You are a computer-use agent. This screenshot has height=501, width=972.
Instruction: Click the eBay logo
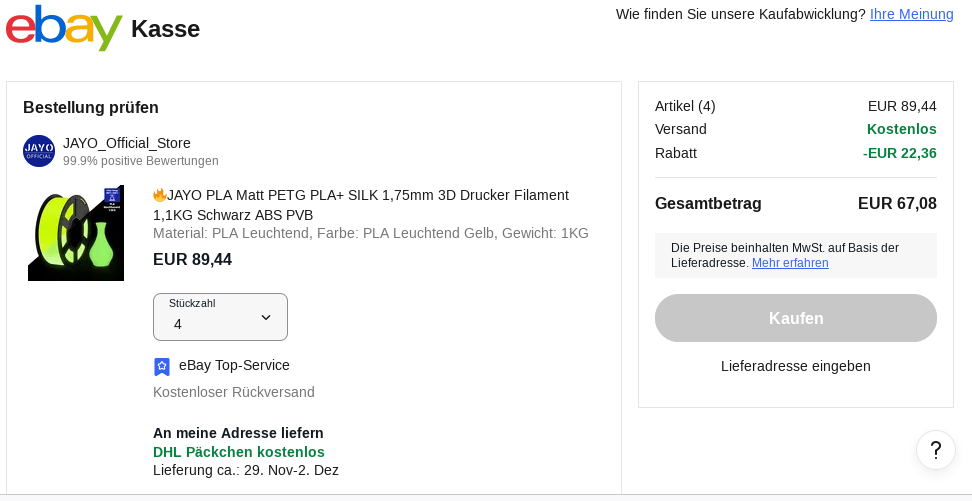pyautogui.click(x=64, y=28)
